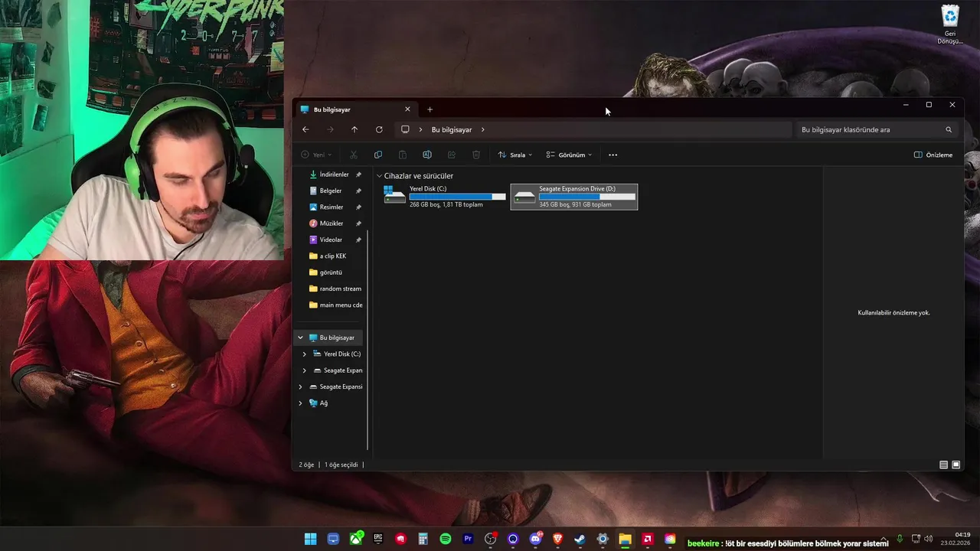
Task: Add a new Explorer tab
Action: point(430,109)
